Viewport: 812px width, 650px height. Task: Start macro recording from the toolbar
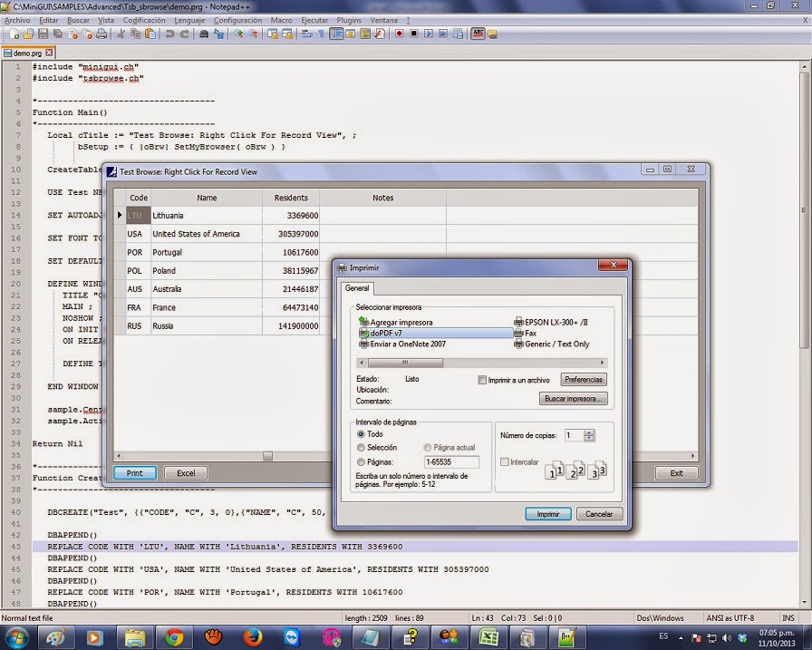[x=400, y=34]
